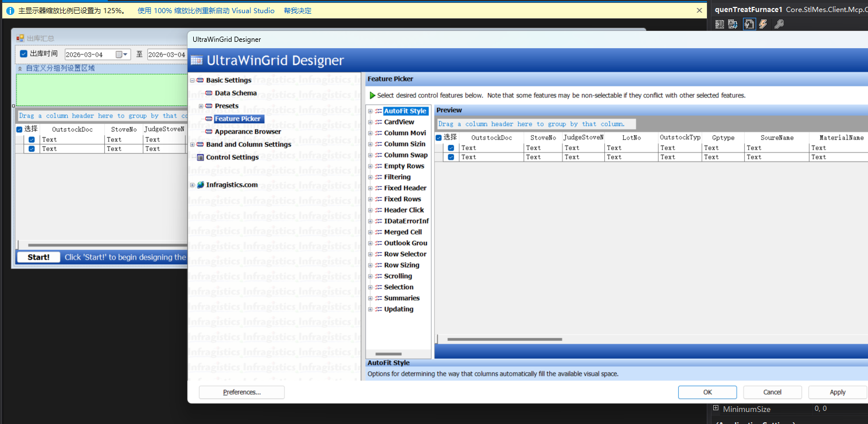
Task: Click the restart with 100% scaling link
Action: [206, 11]
